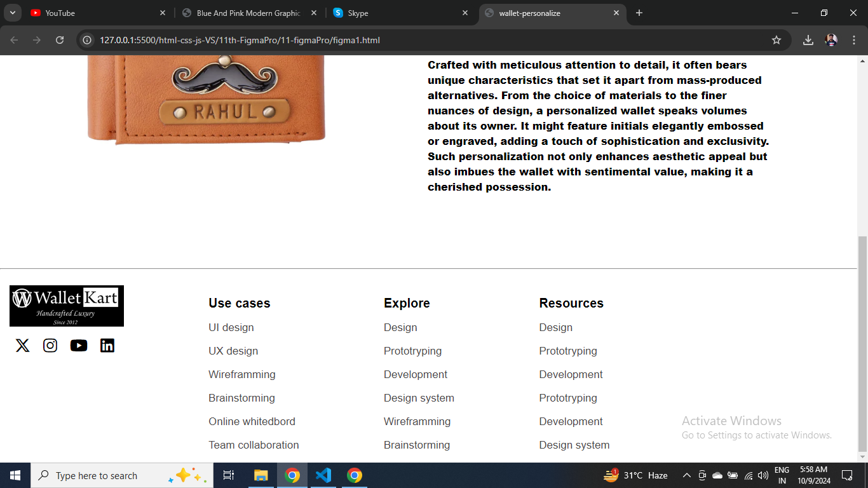Reload the page with the refresh icon
The width and height of the screenshot is (868, 488).
point(60,40)
